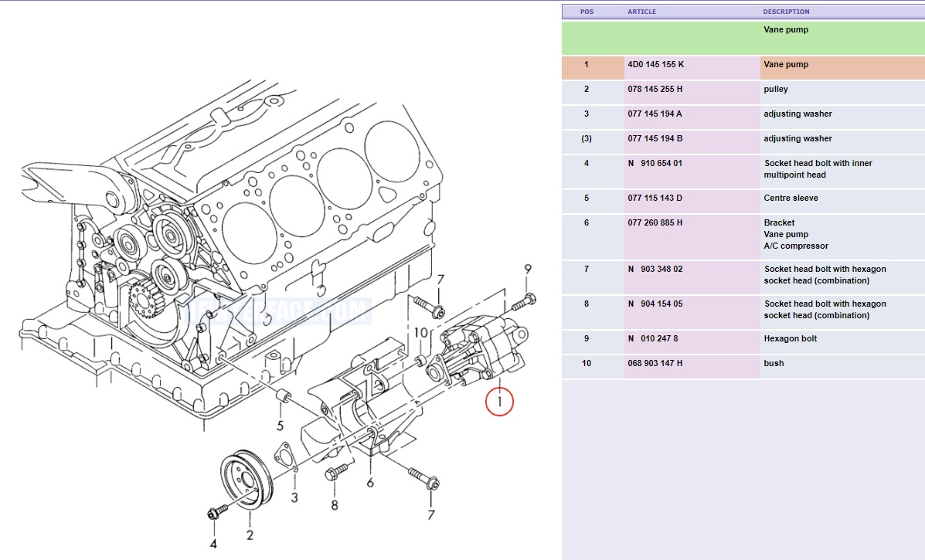The image size is (925, 560).
Task: Select callout number 6 under the bracket
Action: tap(370, 483)
